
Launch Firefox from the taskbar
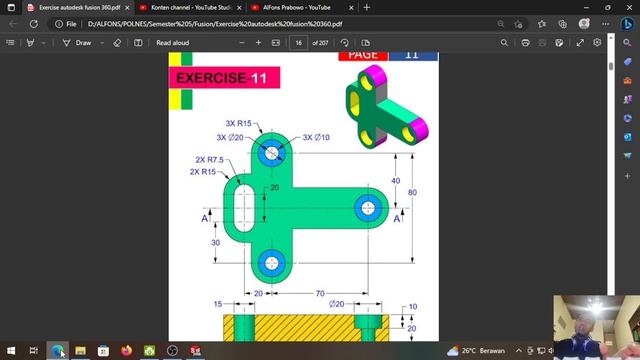127,351
